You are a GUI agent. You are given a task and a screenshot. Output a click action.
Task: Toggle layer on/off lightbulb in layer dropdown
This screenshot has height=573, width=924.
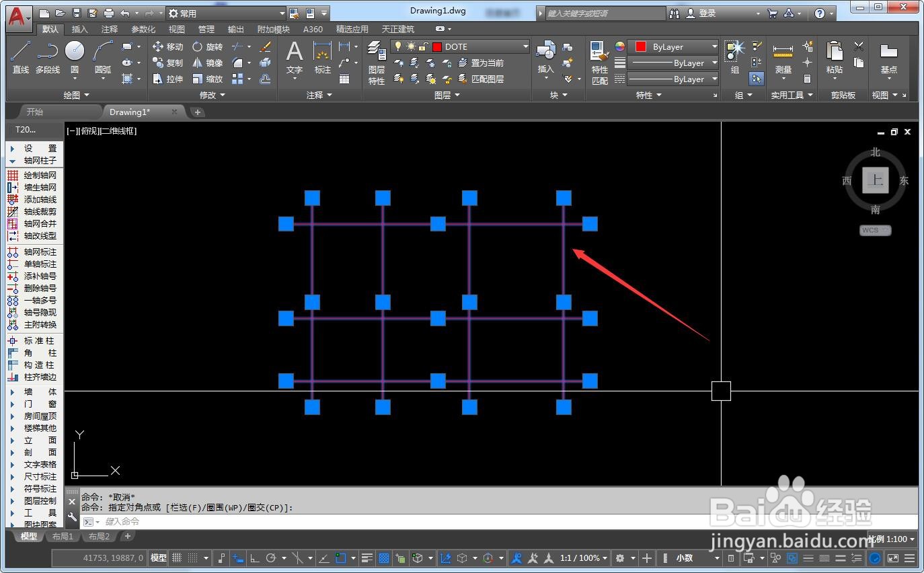(397, 46)
